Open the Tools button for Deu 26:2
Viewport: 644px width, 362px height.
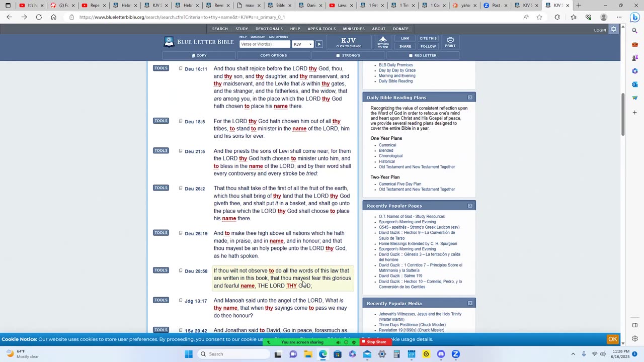[x=161, y=188]
